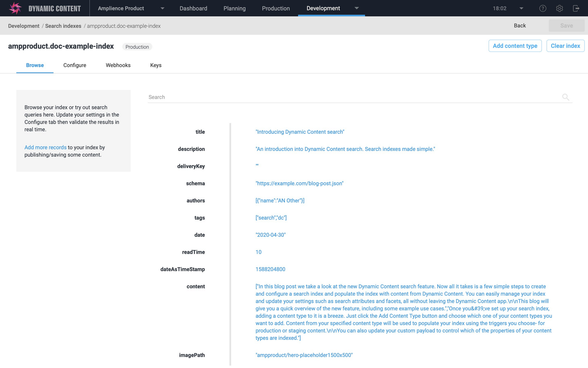Click the Back button

click(x=520, y=26)
